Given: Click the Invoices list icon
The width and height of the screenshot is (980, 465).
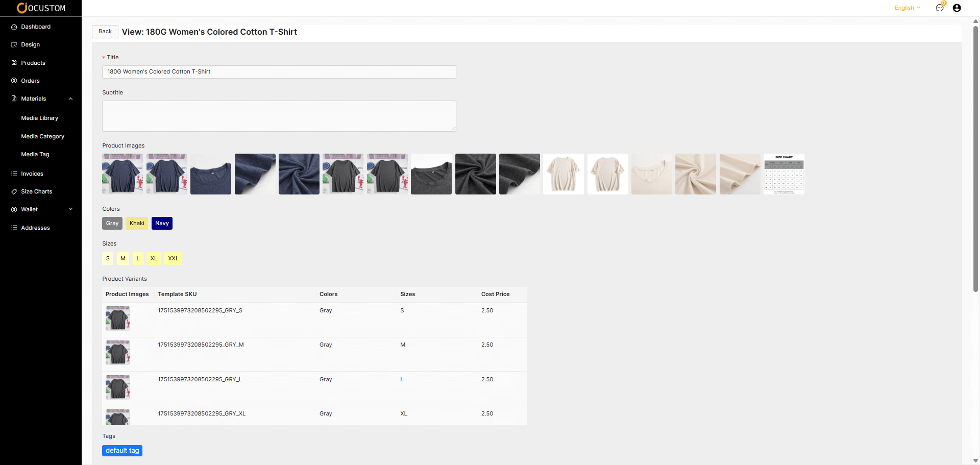Looking at the screenshot, I should coord(14,174).
